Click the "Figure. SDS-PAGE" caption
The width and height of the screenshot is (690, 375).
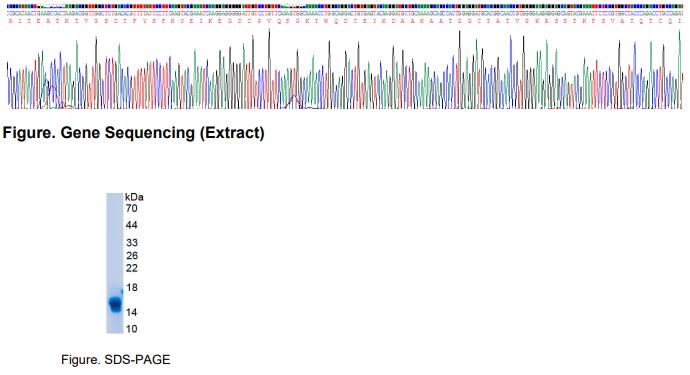click(x=115, y=360)
